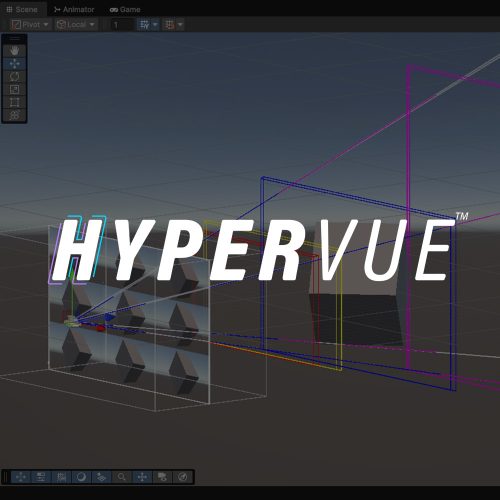500x500 pixels.
Task: Toggle the Draw Modes overlay with the circle icon
Action: pyautogui.click(x=81, y=477)
